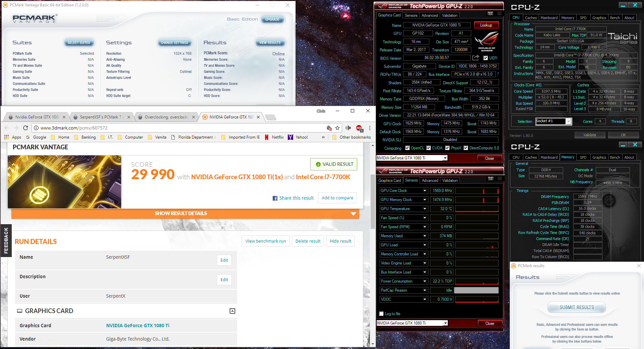Click VIEW RESULTS button in PCMark
The width and height of the screenshot is (644, 349).
click(x=270, y=43)
